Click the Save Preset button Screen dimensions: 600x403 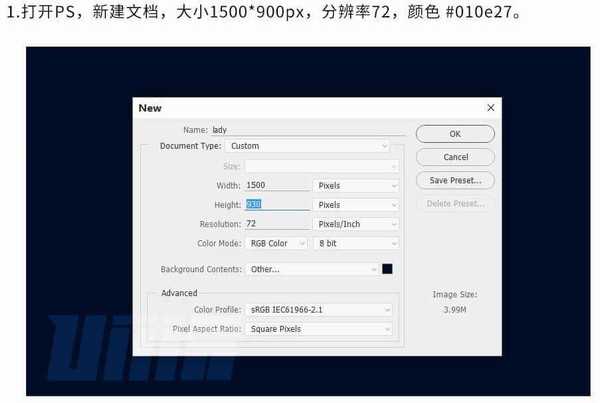click(x=455, y=181)
